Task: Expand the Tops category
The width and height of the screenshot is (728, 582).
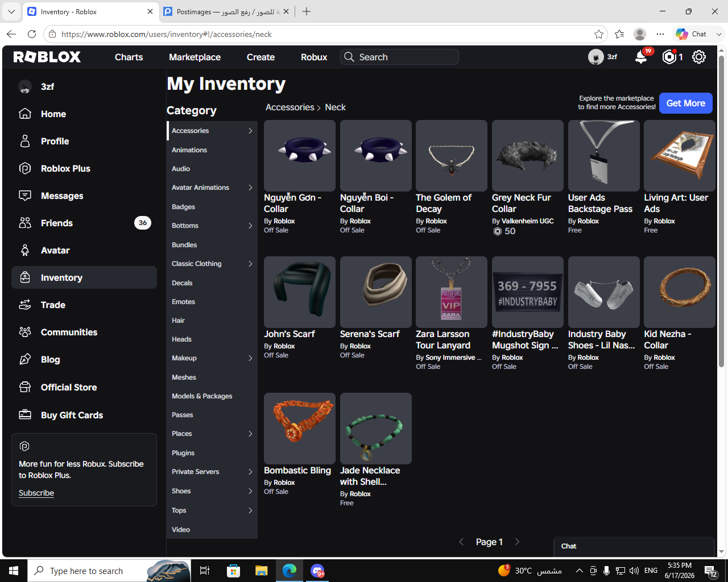Action: pos(250,510)
